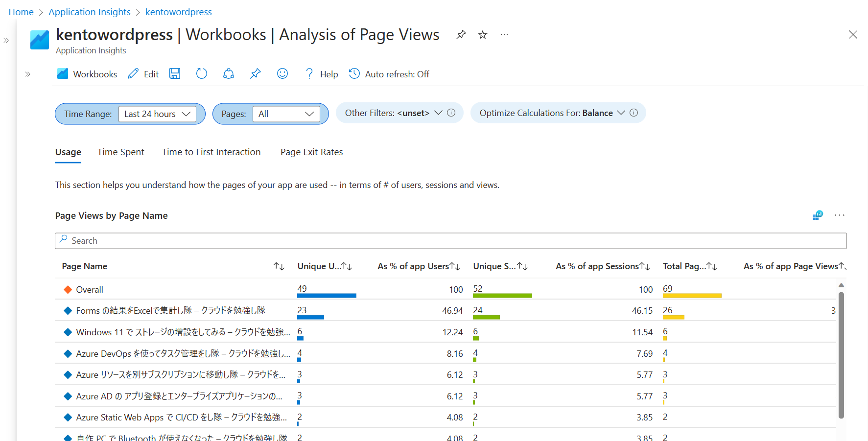868x441 pixels.
Task: Expand the Pages dropdown showing All
Action: (286, 114)
